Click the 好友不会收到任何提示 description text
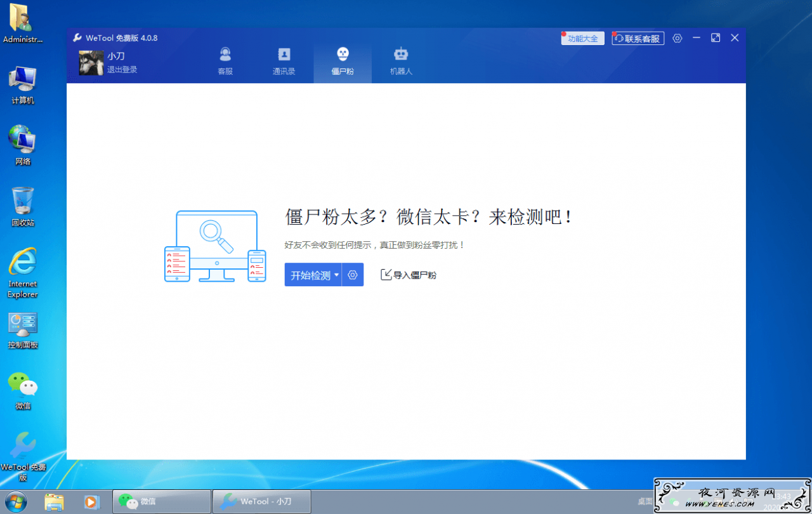812x514 pixels. point(374,244)
